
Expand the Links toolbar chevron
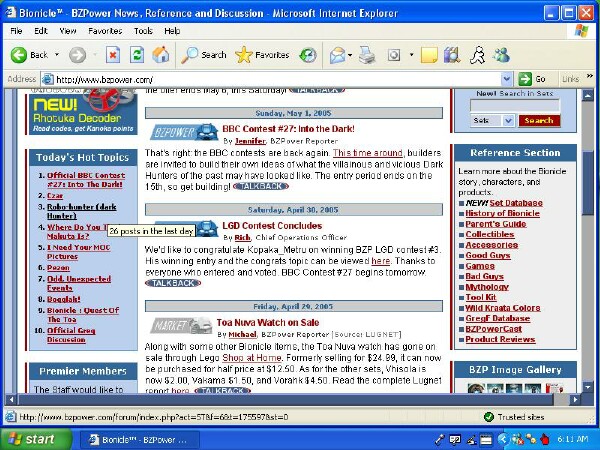pyautogui.click(x=590, y=77)
